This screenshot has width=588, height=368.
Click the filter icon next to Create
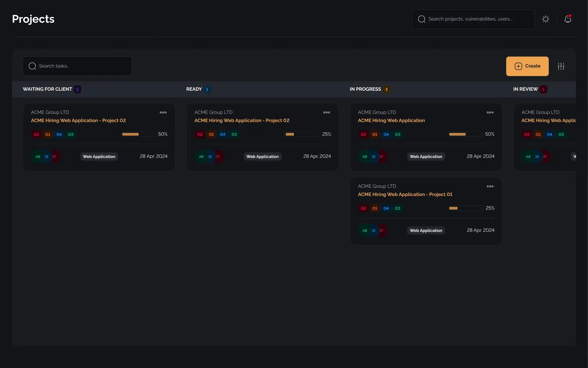(x=561, y=66)
